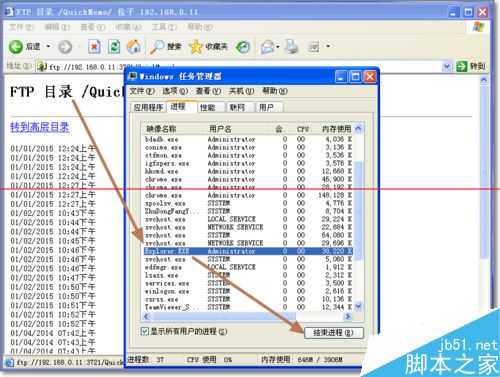This screenshot has height=377, width=500.
Task: Select the Explorer.EXE process row
Action: pyautogui.click(x=248, y=251)
